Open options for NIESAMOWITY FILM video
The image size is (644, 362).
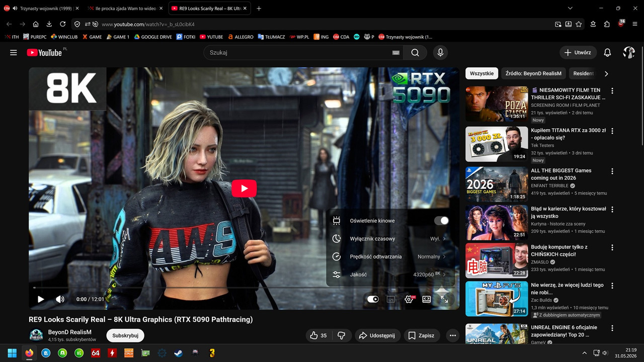(612, 91)
